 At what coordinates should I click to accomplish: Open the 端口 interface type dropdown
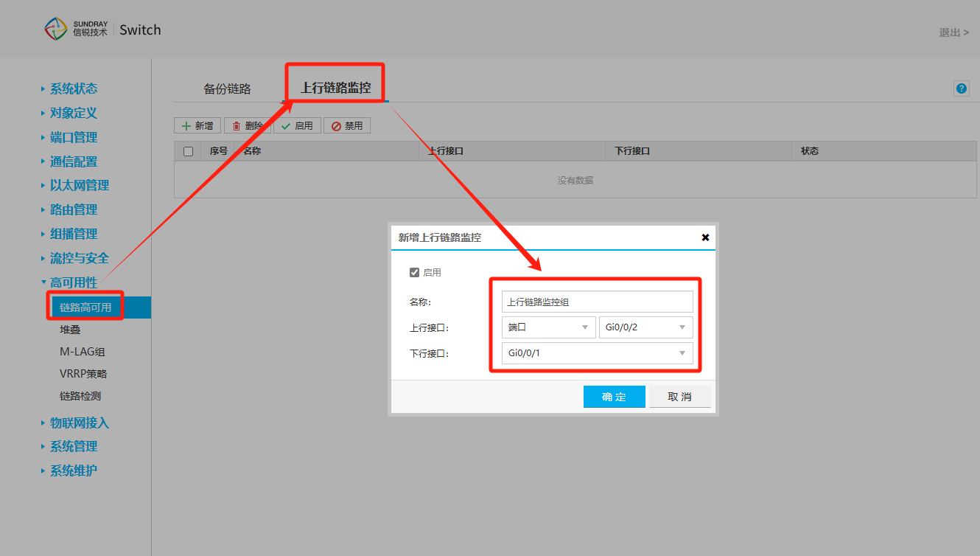click(x=549, y=327)
